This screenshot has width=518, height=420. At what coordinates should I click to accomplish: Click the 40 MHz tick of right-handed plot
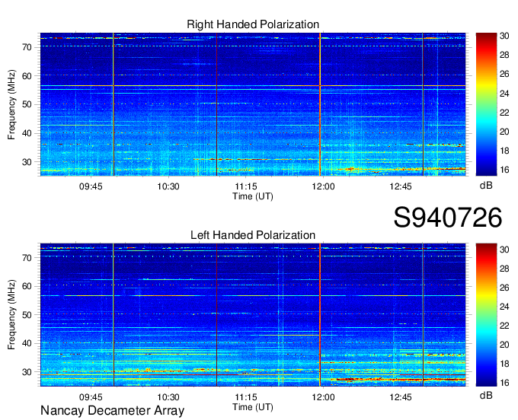(27, 134)
